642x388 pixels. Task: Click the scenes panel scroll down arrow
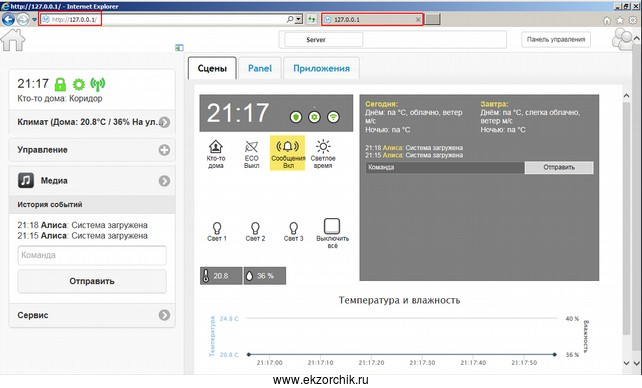[x=626, y=363]
